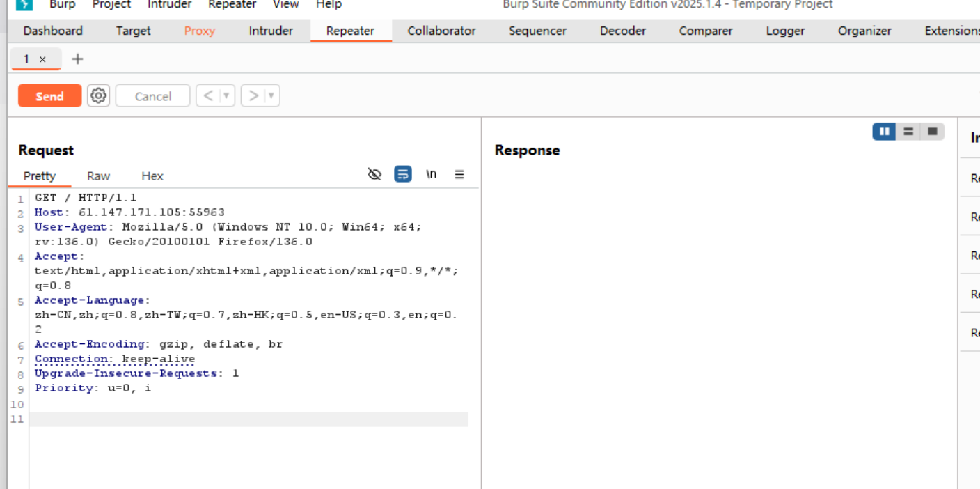Click the GET / HTTP/1.1 request line

click(86, 198)
